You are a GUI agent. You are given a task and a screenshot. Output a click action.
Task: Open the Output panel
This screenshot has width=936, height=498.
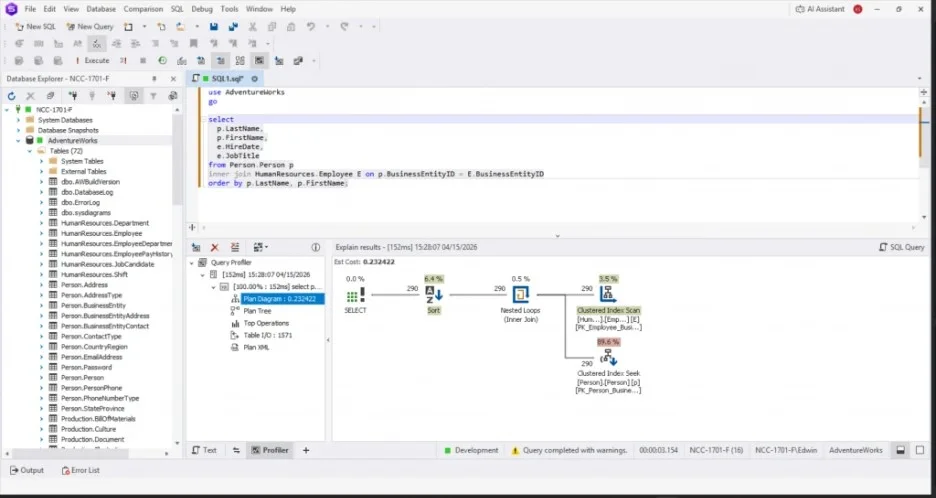point(27,471)
